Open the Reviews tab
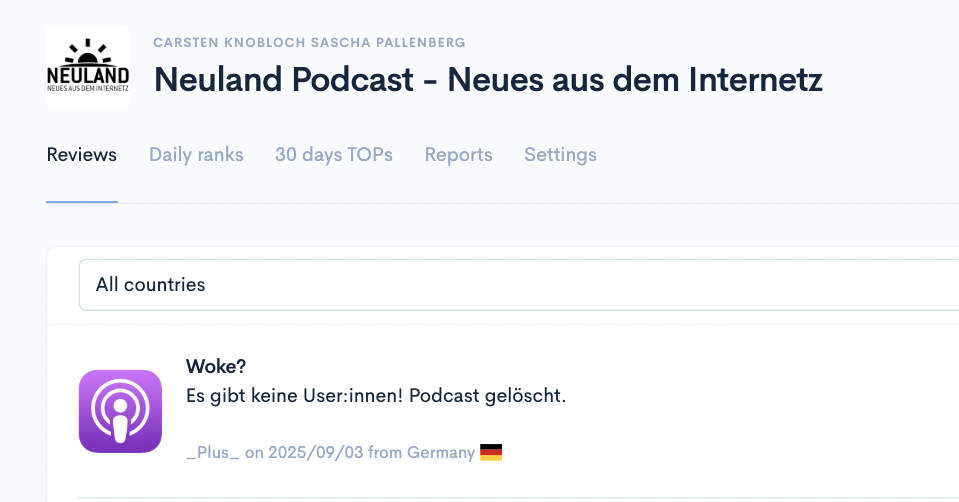The image size is (959, 502). pos(82,155)
